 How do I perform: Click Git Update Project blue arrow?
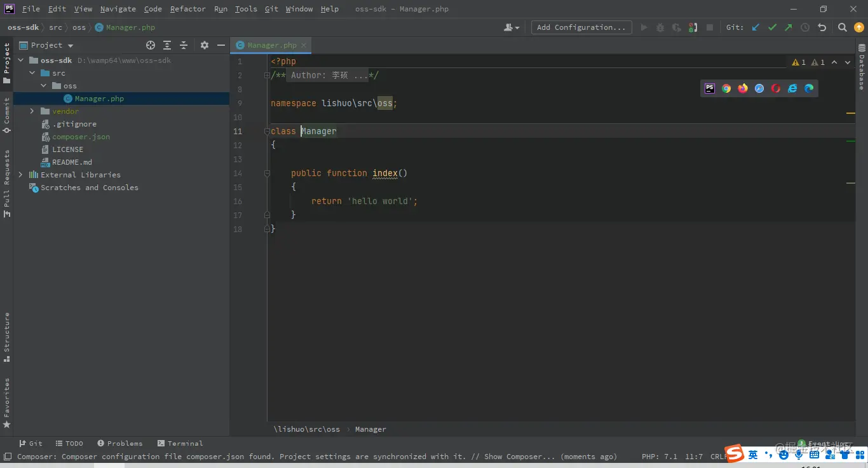click(756, 27)
